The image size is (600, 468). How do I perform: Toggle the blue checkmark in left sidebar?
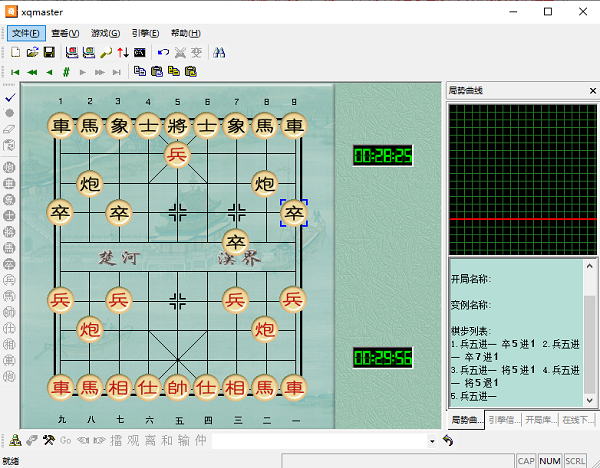point(9,98)
